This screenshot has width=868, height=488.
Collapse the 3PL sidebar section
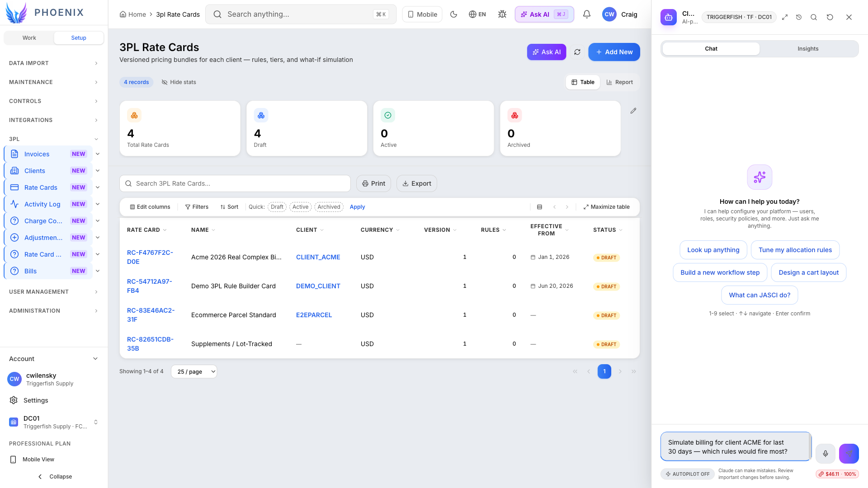[53, 139]
